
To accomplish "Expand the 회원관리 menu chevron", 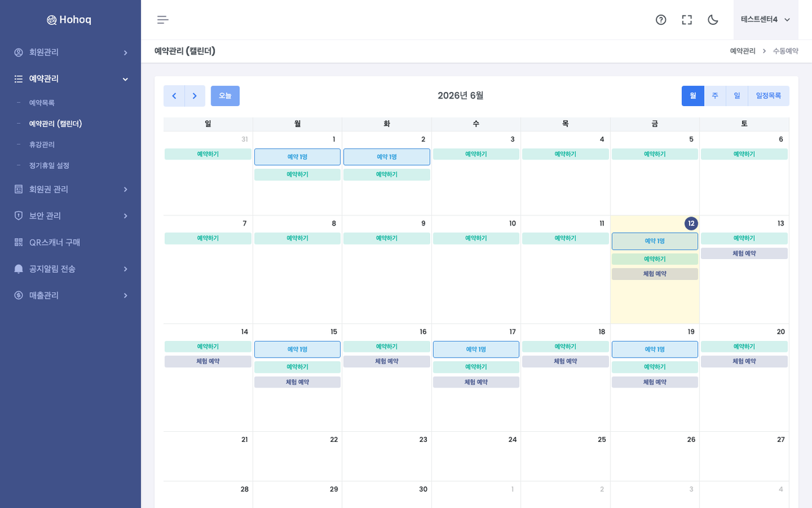I will click(x=125, y=53).
